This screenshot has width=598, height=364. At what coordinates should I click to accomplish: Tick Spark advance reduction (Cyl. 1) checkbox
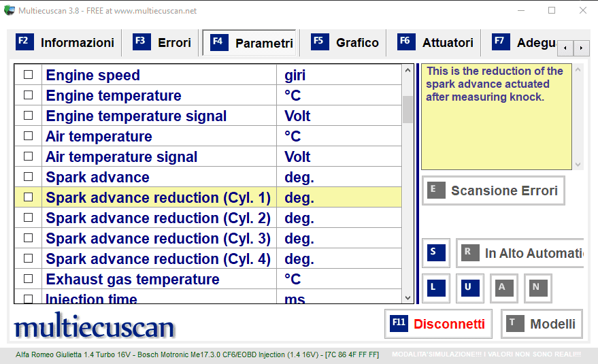(x=28, y=197)
